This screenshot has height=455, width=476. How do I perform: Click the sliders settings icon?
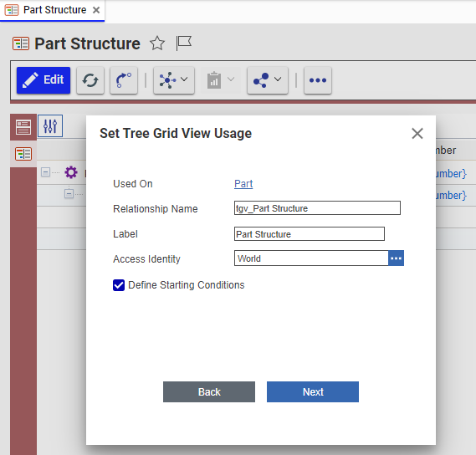tap(50, 126)
